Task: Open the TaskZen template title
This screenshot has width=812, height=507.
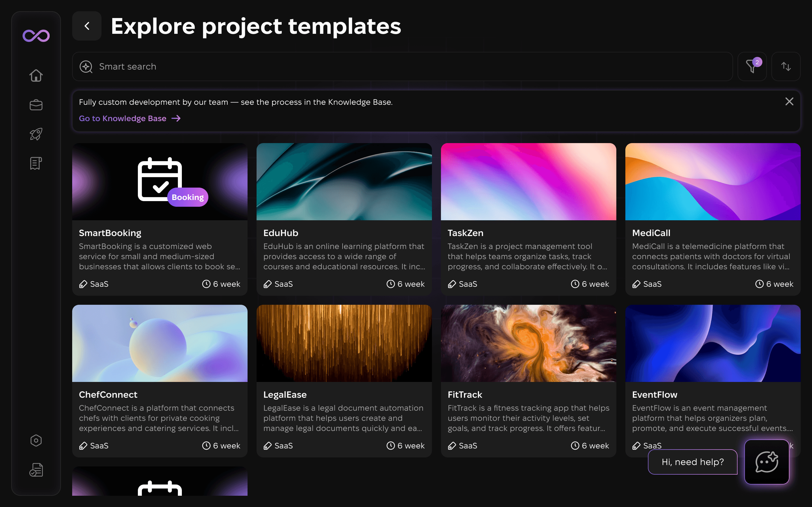Action: point(465,233)
